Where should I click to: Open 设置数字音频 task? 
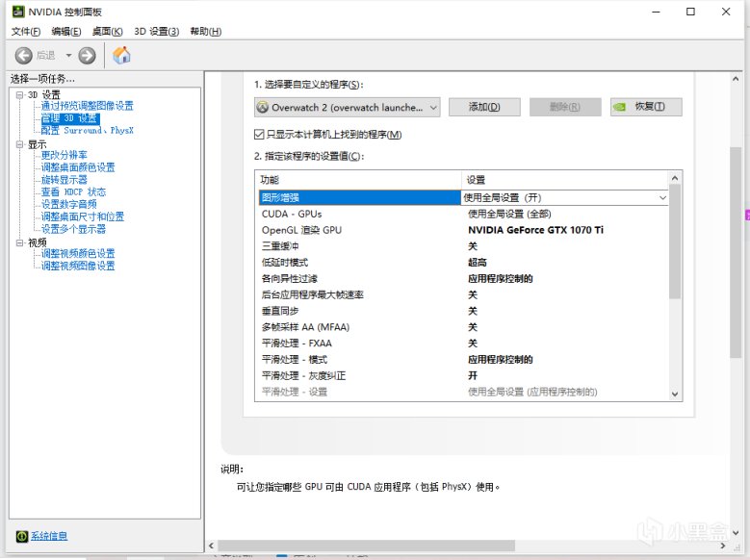[69, 204]
